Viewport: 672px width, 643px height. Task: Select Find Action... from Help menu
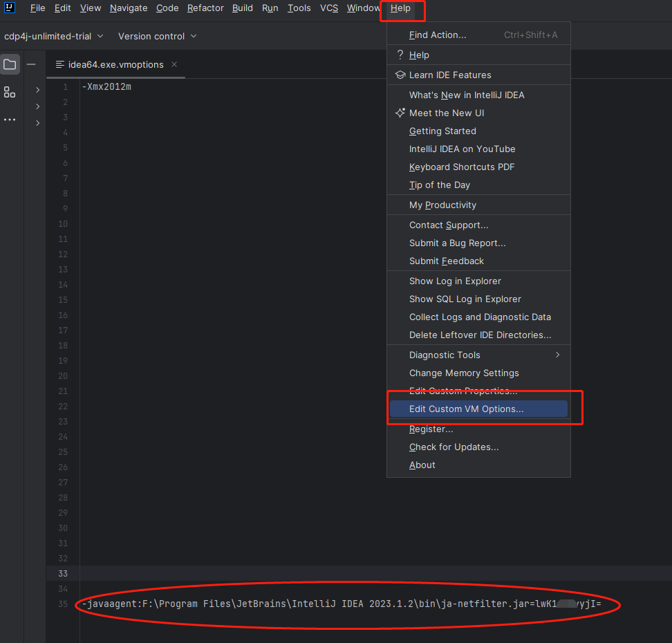tap(478, 35)
